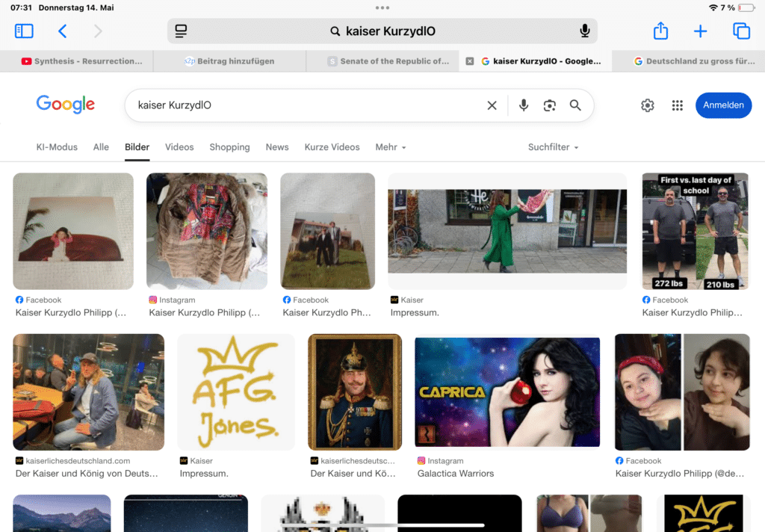Tap the battery status indicator
This screenshot has height=532, width=765.
click(x=746, y=7)
